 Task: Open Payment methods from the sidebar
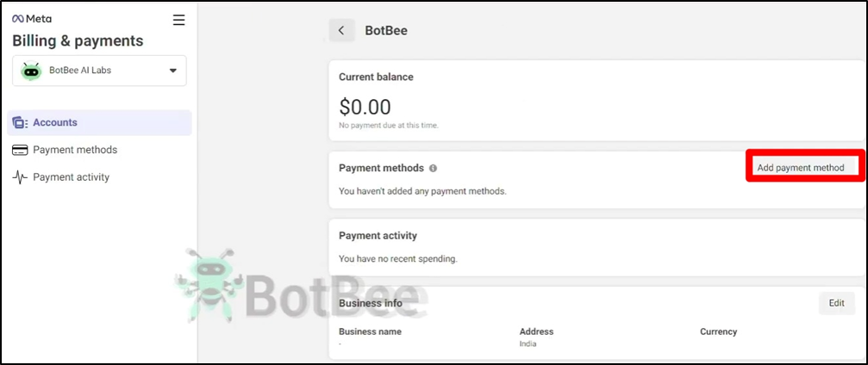[x=75, y=150]
